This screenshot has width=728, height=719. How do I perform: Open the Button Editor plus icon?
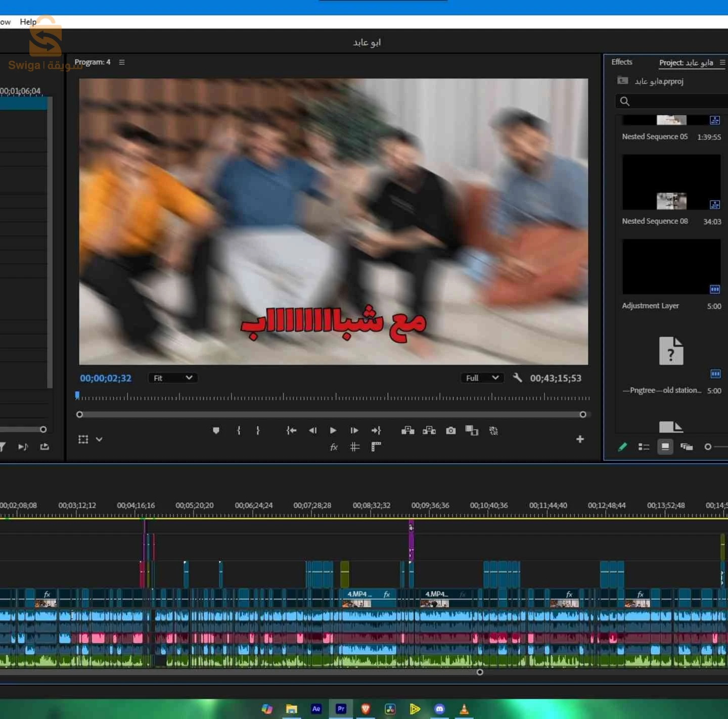click(580, 439)
